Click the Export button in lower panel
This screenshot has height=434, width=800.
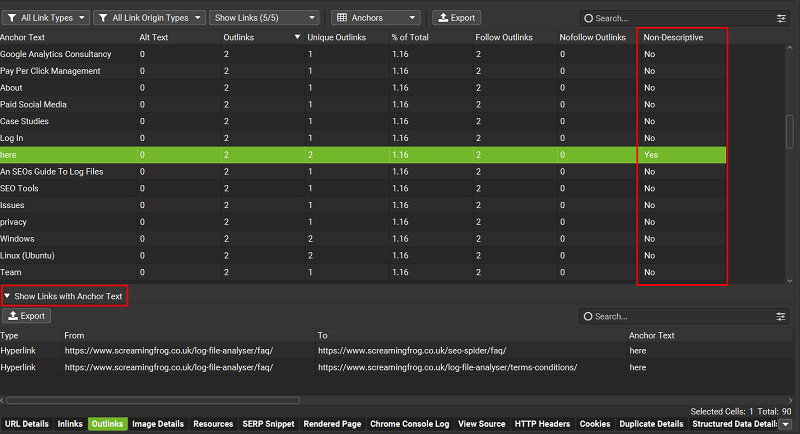pos(27,316)
